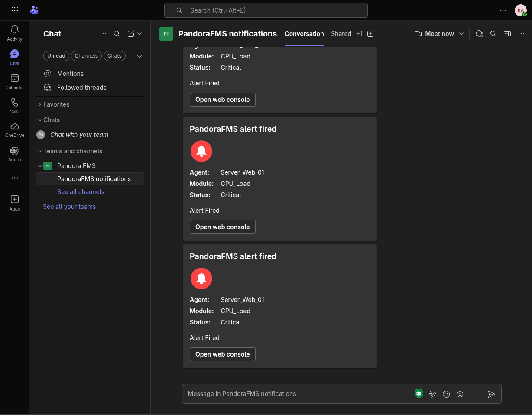Open the compose plus actions icon
Viewport: 532px width, 415px height.
click(x=474, y=394)
